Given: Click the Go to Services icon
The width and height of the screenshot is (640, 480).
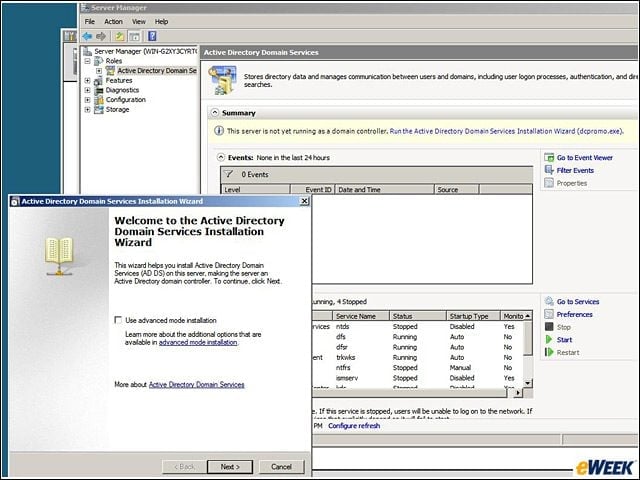Looking at the screenshot, I should coord(549,302).
